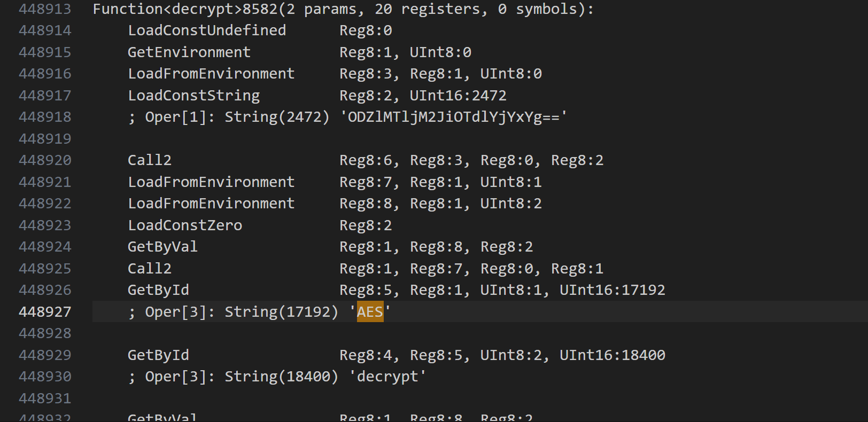This screenshot has height=422, width=868.
Task: Click the UInt16:2472 operand
Action: point(458,96)
